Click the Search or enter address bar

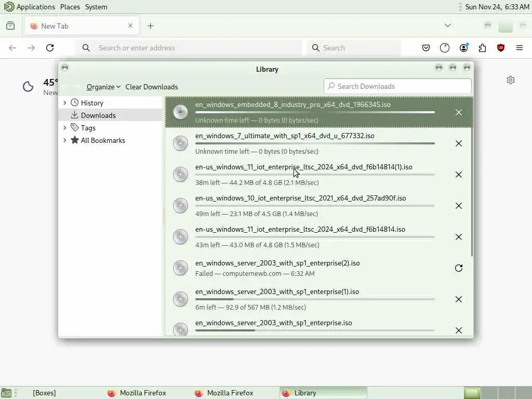coord(189,48)
